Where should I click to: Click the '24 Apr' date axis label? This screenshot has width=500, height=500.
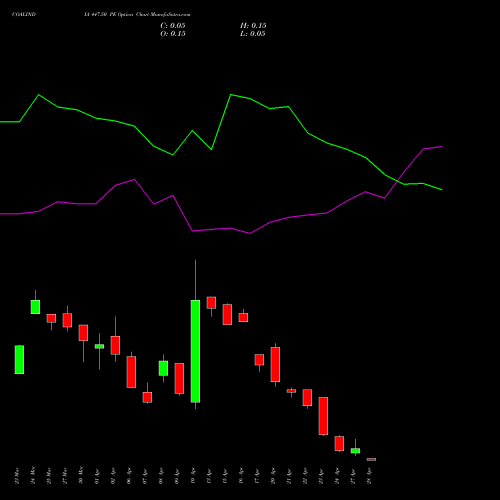(x=337, y=476)
